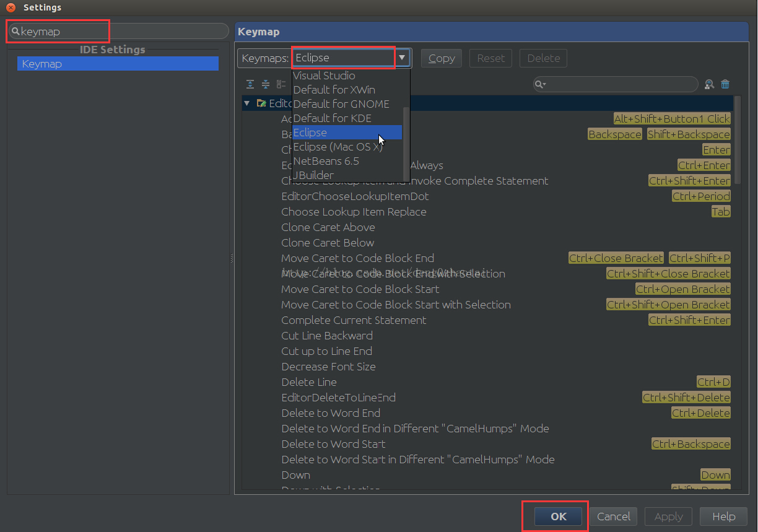Select NetBeans 6.5 keymap
Image resolution: width=758 pixels, height=532 pixels.
coord(347,161)
